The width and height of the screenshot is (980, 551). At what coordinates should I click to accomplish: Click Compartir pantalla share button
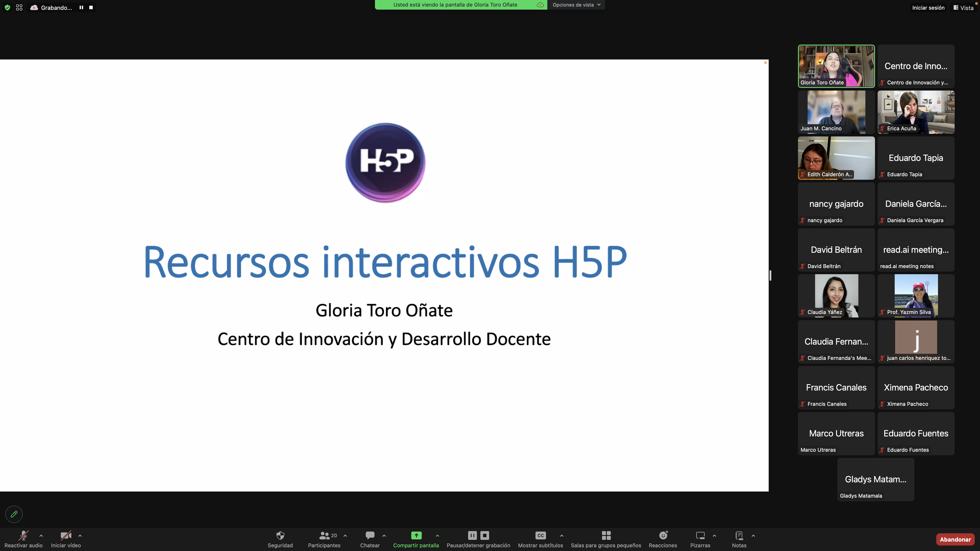(416, 539)
